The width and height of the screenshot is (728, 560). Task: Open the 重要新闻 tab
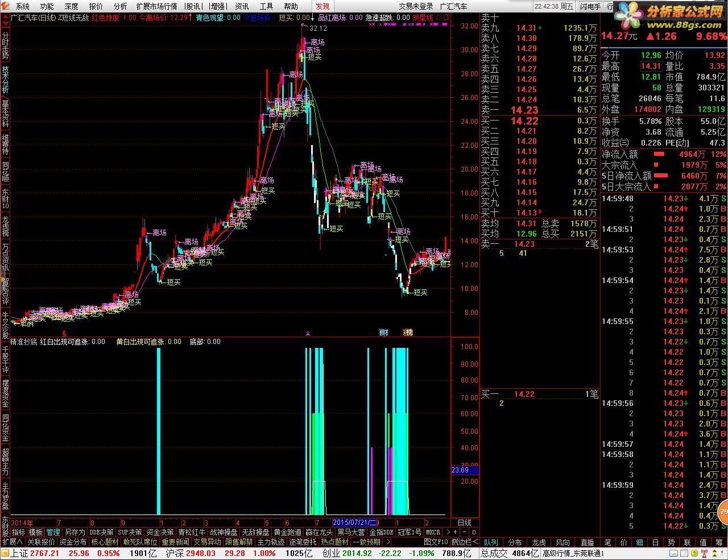tap(175, 542)
